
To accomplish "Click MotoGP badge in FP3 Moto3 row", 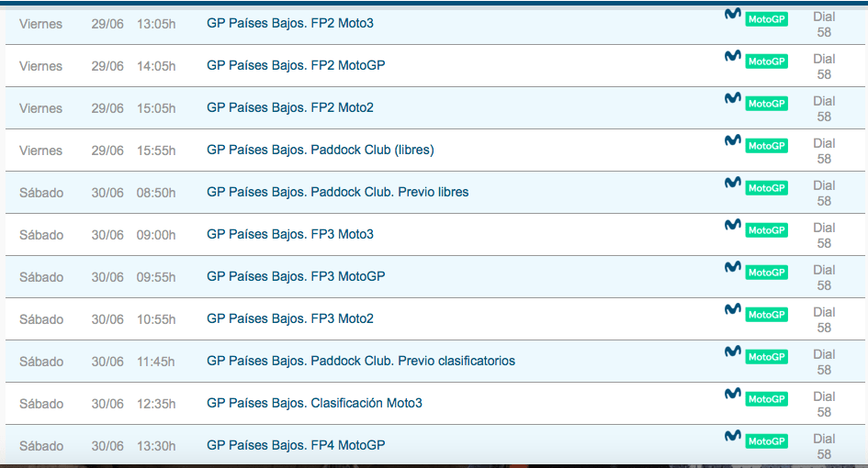I will [766, 230].
